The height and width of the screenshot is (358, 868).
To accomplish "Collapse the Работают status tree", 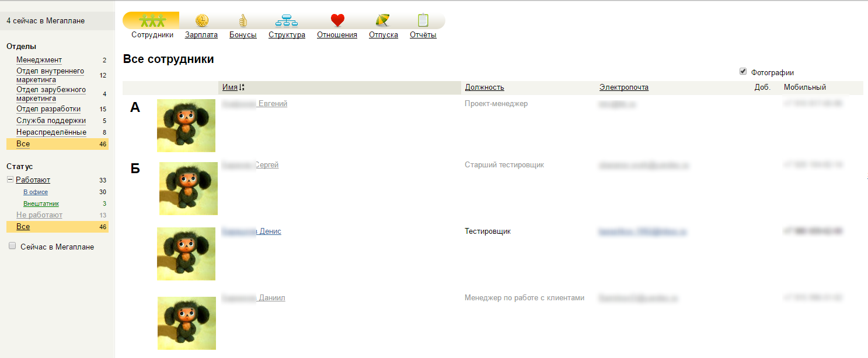I will coord(10,180).
